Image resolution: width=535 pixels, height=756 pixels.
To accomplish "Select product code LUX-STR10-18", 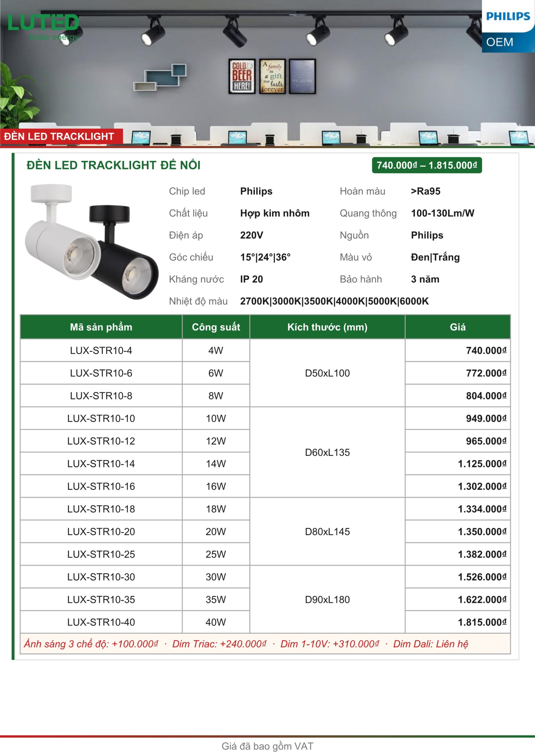I will [x=101, y=509].
